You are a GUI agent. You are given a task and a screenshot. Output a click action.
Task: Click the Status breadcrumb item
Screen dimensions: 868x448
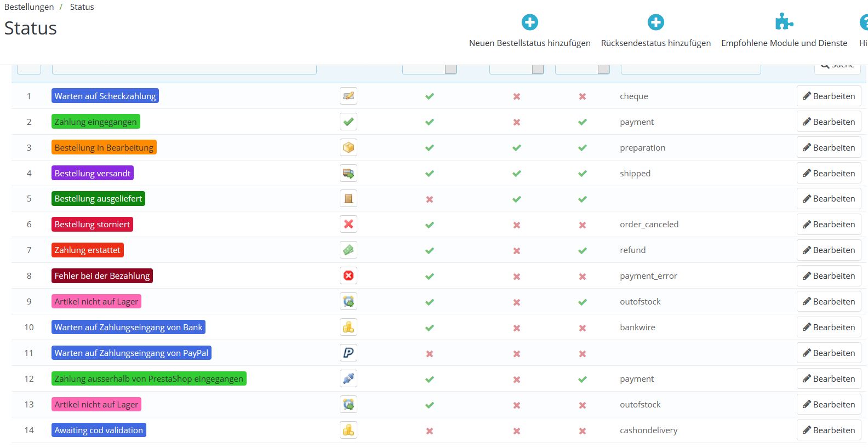[x=82, y=7]
